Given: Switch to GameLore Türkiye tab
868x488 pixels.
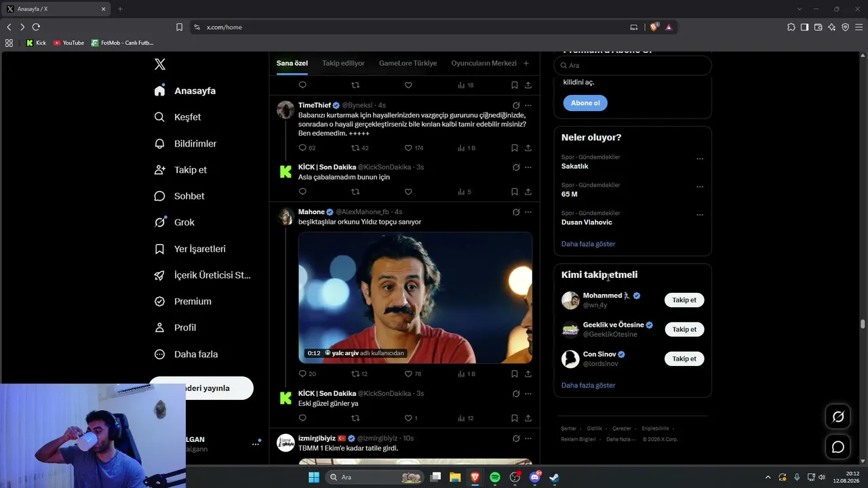Looking at the screenshot, I should (408, 63).
